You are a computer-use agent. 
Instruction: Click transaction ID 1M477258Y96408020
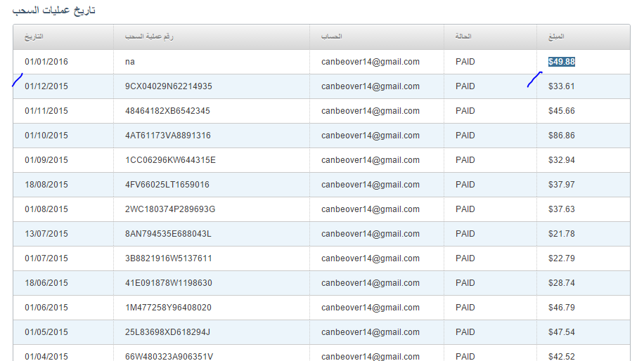tap(168, 308)
